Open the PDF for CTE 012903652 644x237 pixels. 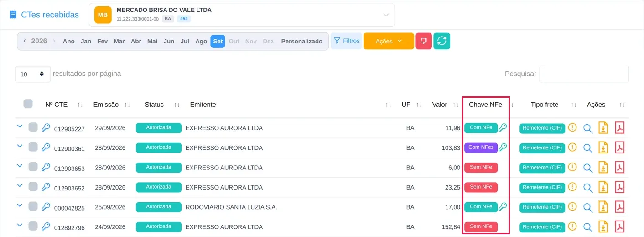(x=619, y=187)
